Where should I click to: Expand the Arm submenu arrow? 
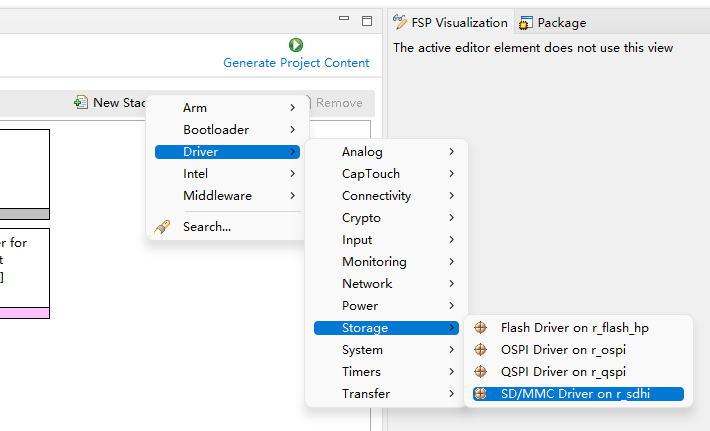coord(292,108)
